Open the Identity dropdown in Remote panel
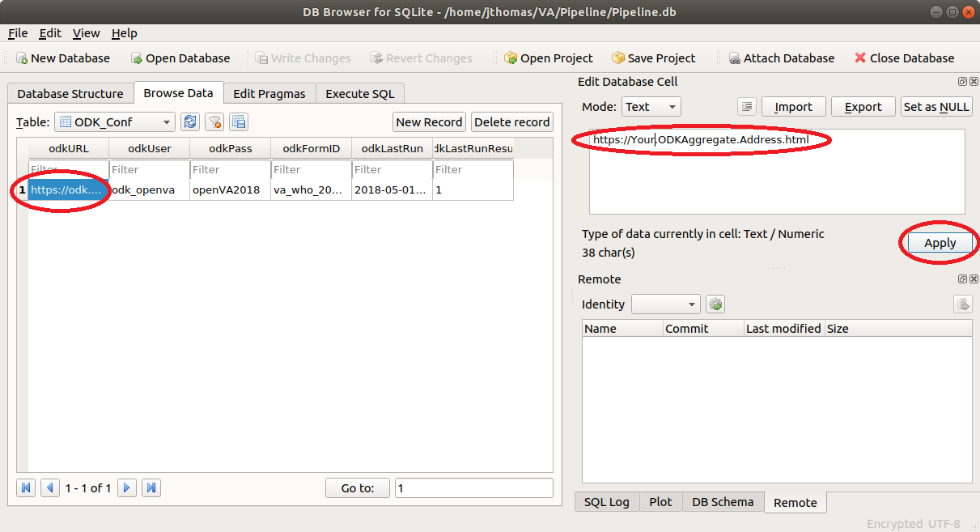980x532 pixels. point(665,304)
